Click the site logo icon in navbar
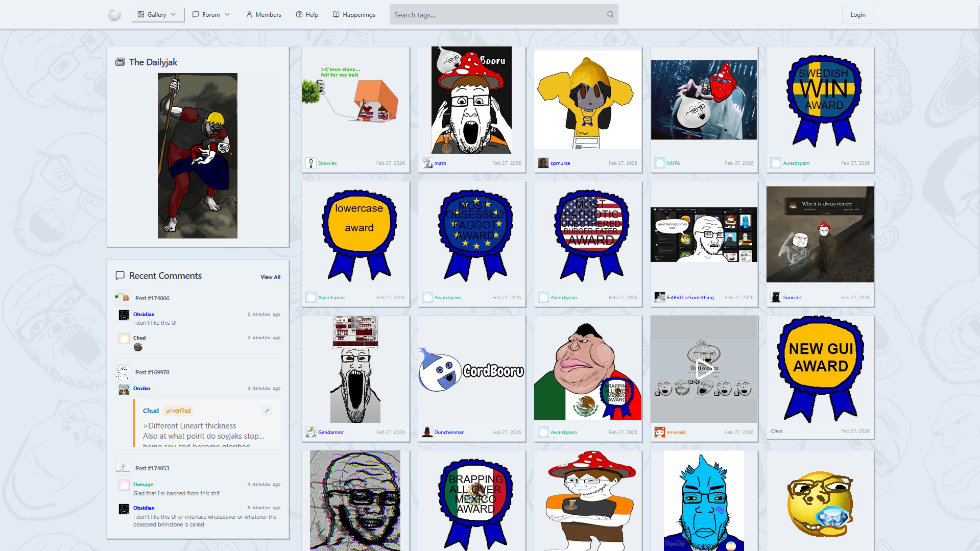 (114, 15)
